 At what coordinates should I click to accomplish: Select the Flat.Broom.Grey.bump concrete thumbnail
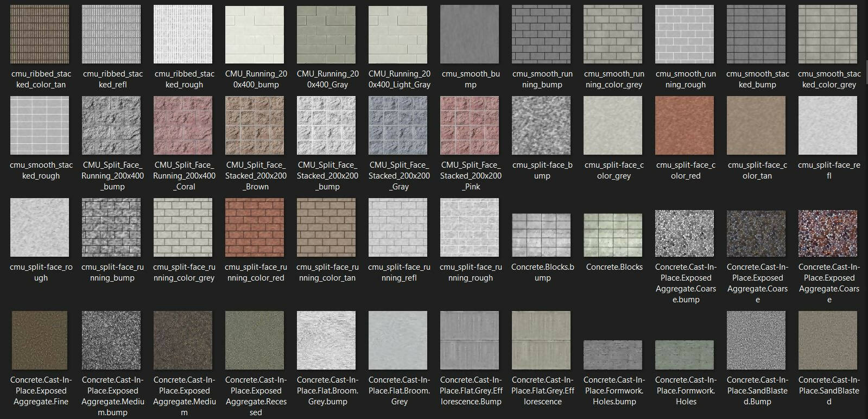(x=326, y=340)
